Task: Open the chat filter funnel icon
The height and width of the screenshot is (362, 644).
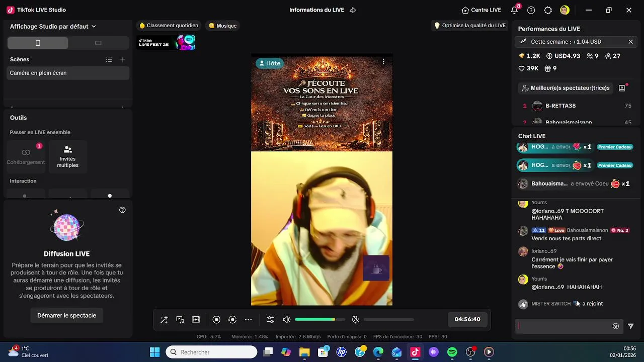Action: [630, 326]
